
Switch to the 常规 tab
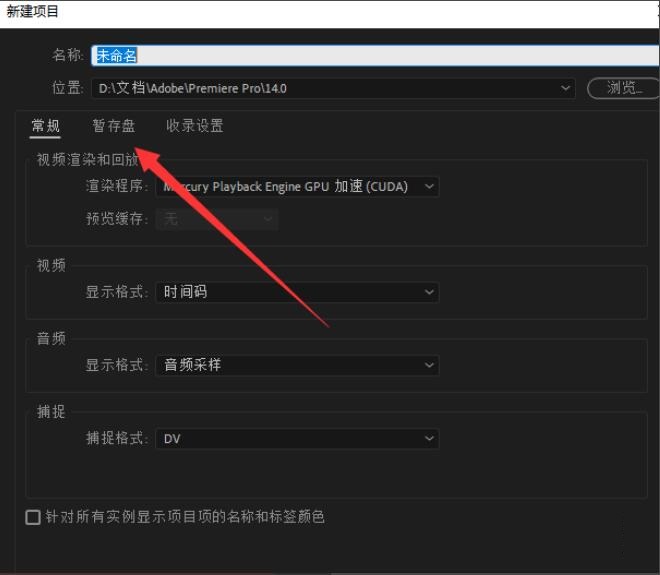coord(45,126)
